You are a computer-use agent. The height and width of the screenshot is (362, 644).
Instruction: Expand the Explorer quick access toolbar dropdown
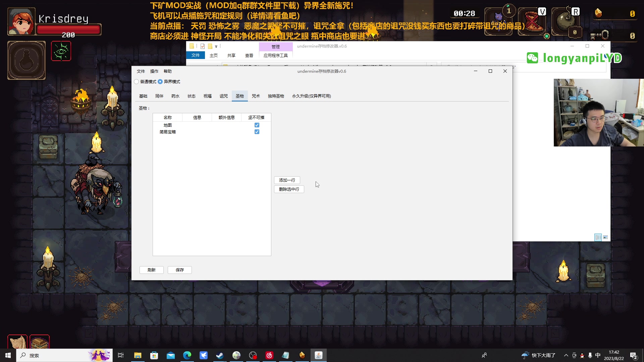(216, 47)
